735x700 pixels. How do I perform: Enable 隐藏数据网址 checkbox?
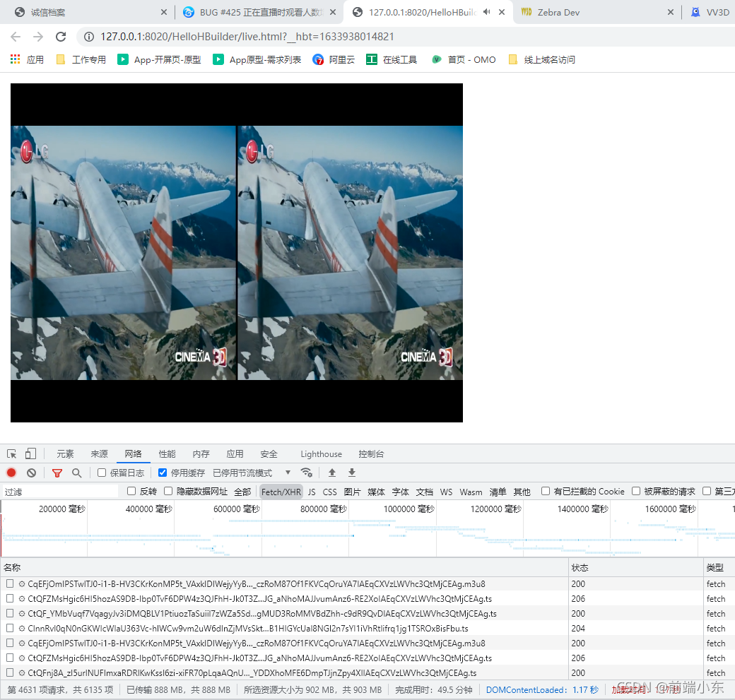click(x=167, y=491)
